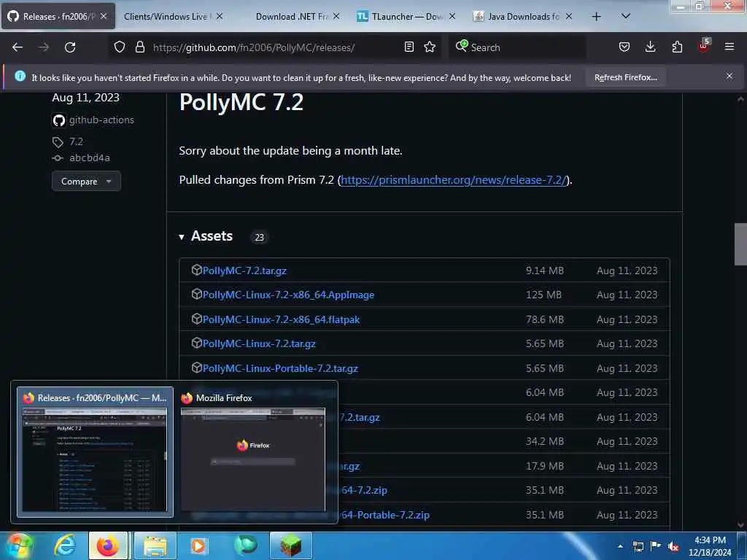Click the site security padlock icon
Screen dimensions: 747x560
[139, 47]
